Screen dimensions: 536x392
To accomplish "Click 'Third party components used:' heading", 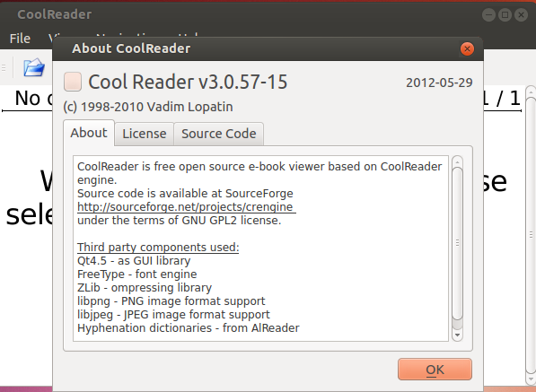I will click(158, 248).
